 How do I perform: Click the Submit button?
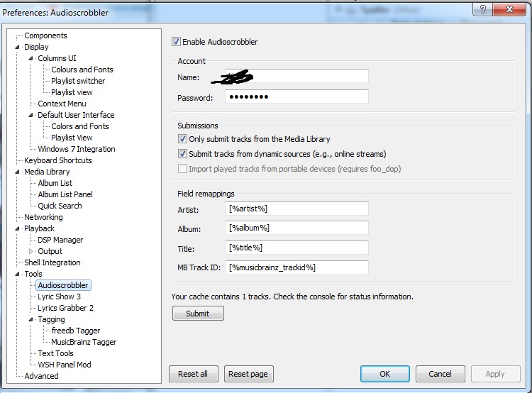(x=198, y=314)
